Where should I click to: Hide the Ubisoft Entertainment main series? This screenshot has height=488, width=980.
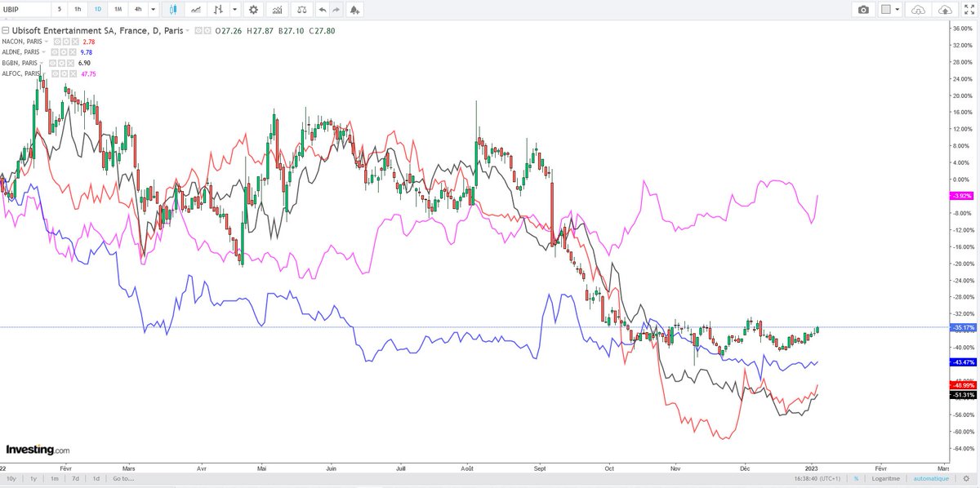tap(198, 31)
